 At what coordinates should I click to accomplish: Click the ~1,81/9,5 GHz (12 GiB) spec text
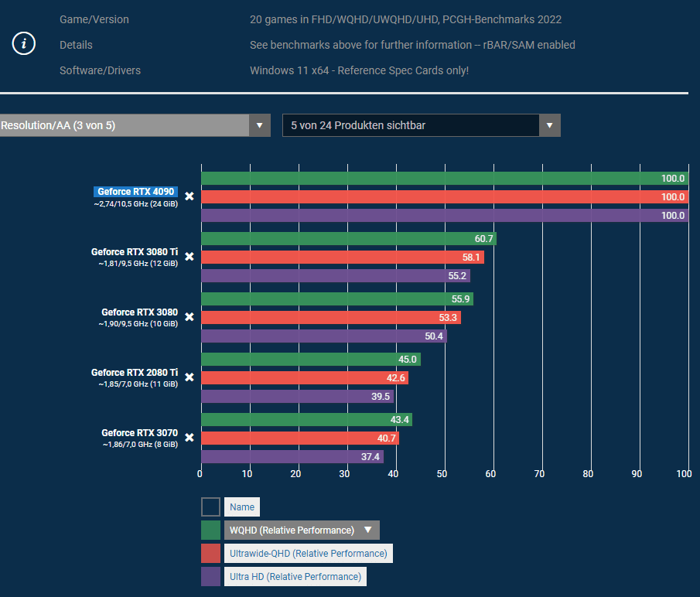(138, 263)
